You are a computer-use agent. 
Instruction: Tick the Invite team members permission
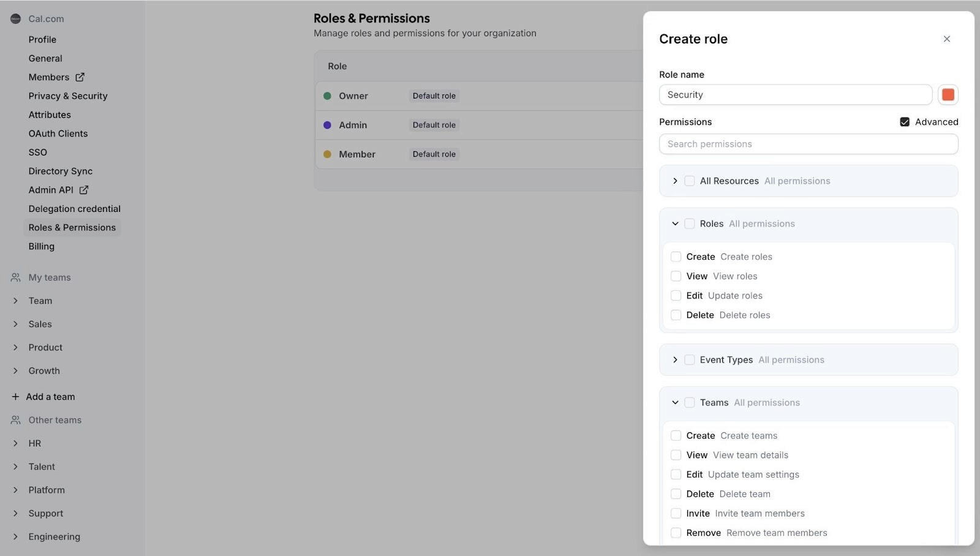click(x=676, y=513)
